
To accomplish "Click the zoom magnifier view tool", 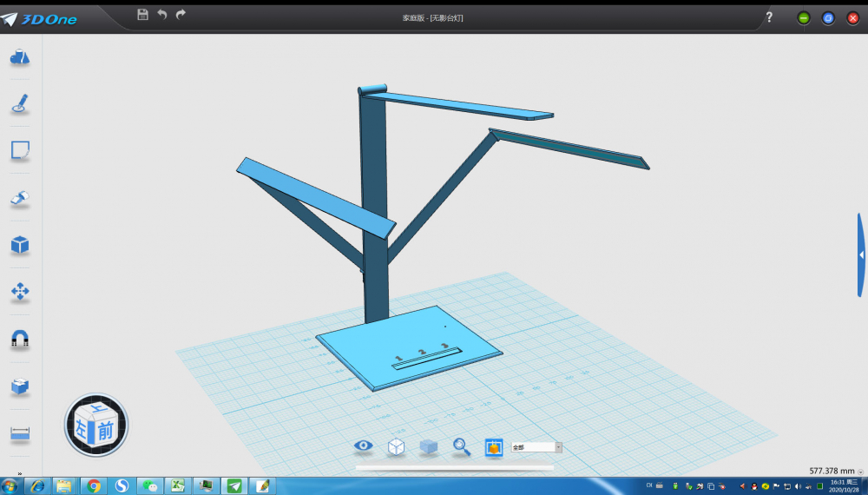I will click(462, 446).
